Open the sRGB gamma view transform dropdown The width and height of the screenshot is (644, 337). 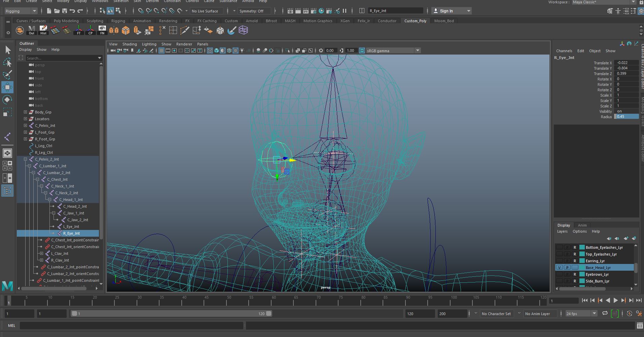418,50
